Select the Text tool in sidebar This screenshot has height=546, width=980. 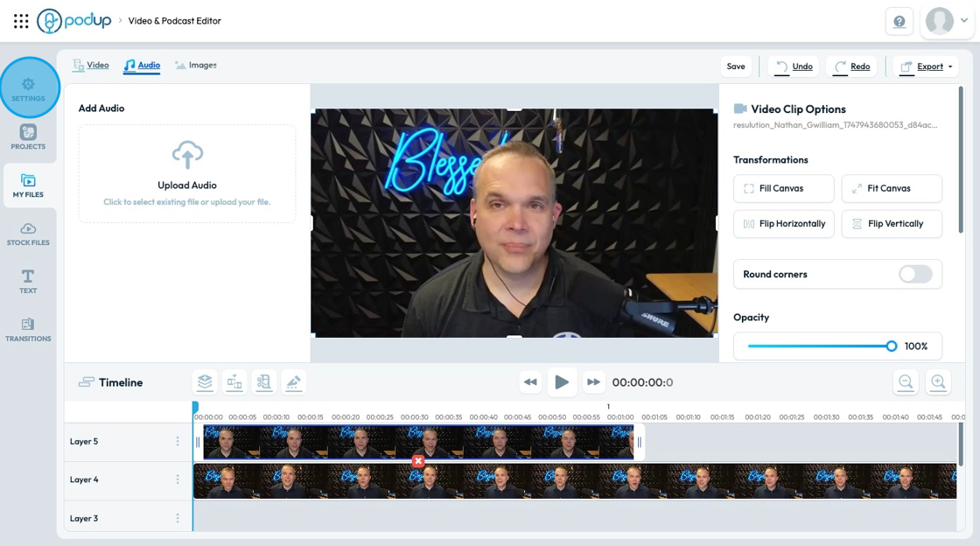tap(28, 281)
